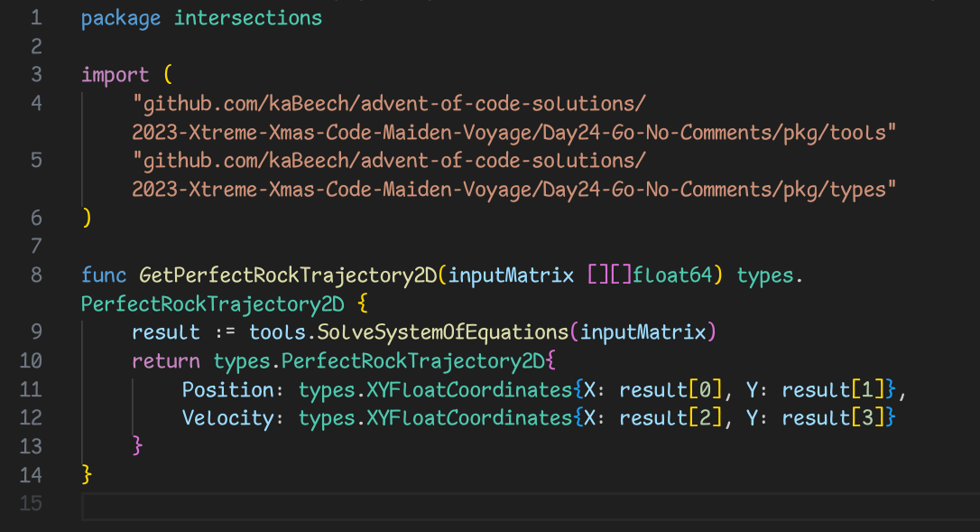Click the closing brace on line 14
The image size is (980, 532).
[x=87, y=474]
